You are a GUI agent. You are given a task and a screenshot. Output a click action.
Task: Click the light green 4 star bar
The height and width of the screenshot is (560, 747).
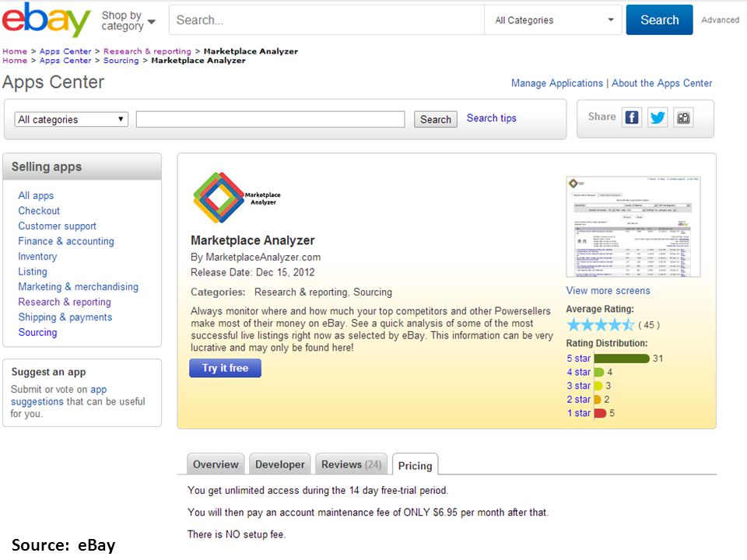[x=599, y=373]
